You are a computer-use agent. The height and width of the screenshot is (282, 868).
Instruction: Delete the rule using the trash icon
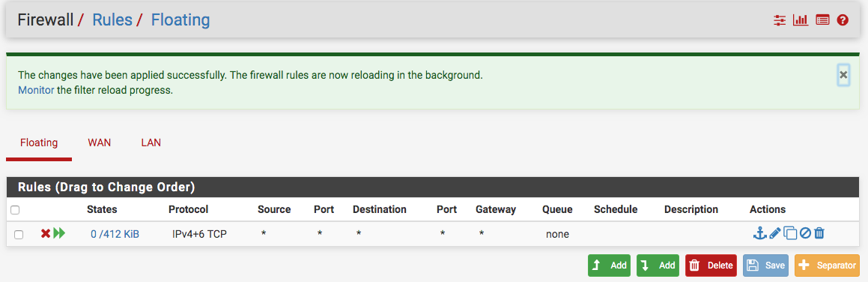819,234
